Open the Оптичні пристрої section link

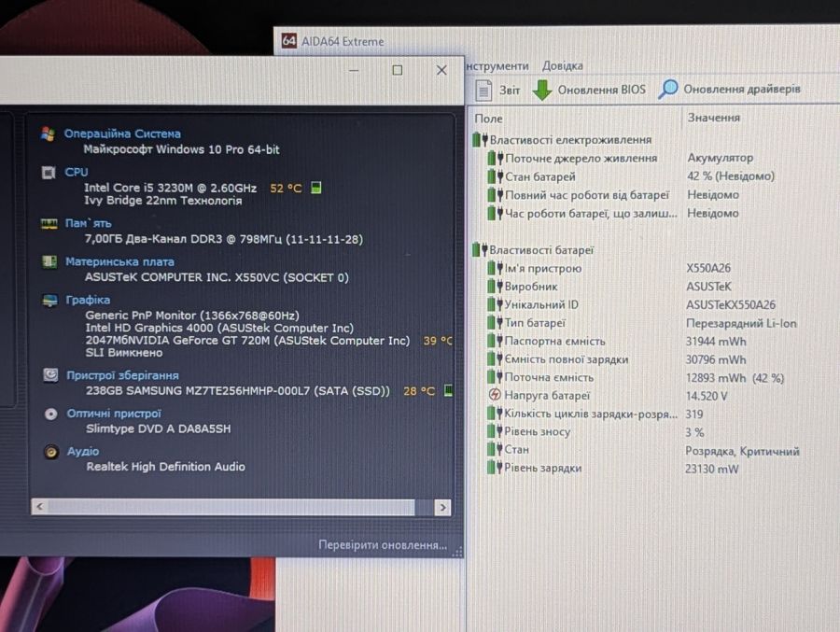(x=114, y=414)
